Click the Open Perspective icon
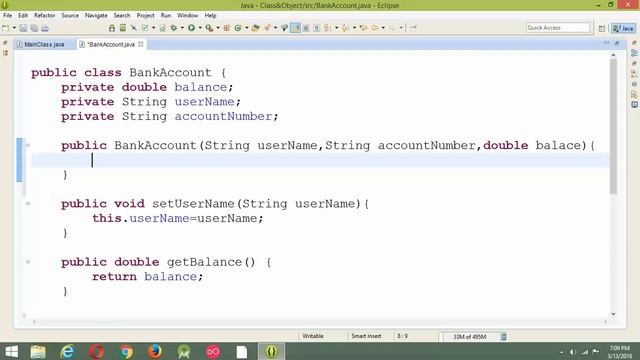This screenshot has height=360, width=640. pyautogui.click(x=602, y=28)
